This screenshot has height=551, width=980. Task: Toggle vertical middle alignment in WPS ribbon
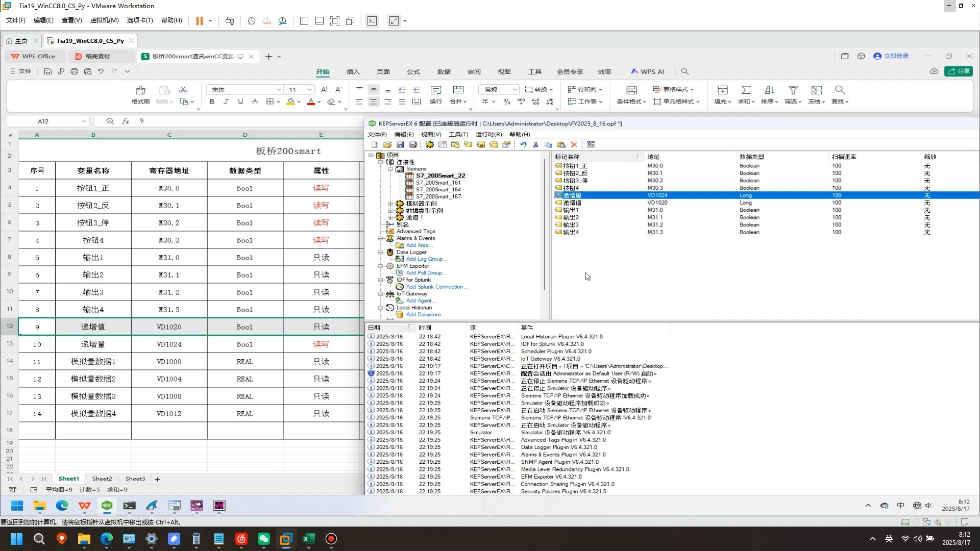pos(374,90)
